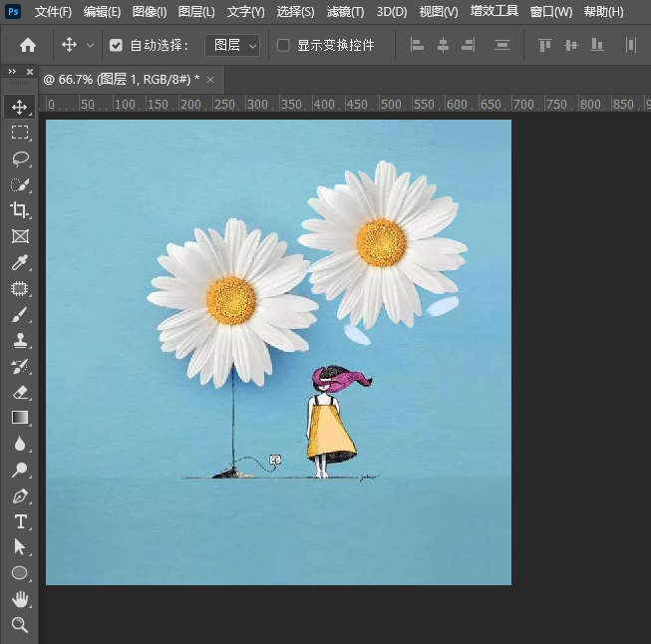Select the Pen tool
This screenshot has width=651, height=644.
19,495
